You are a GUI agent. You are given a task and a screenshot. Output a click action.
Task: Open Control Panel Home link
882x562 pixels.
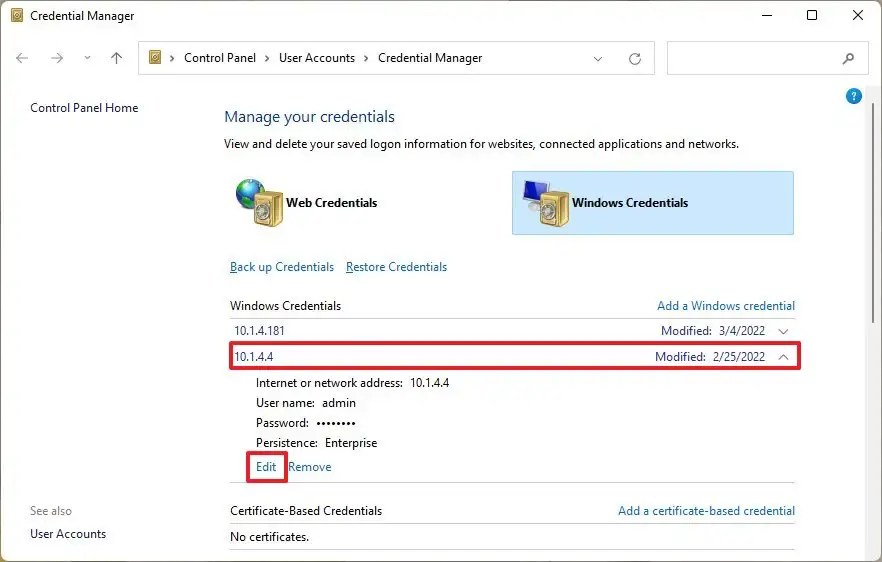click(x=84, y=107)
